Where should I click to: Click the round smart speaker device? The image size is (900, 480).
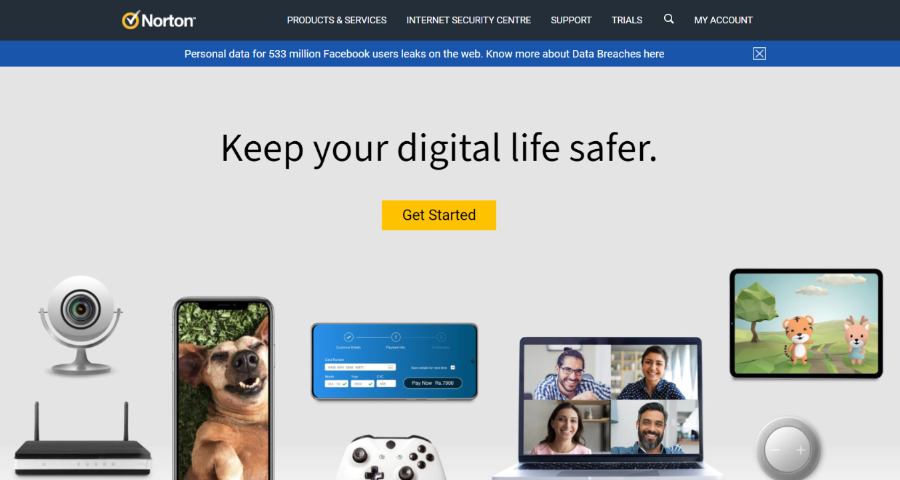click(788, 448)
